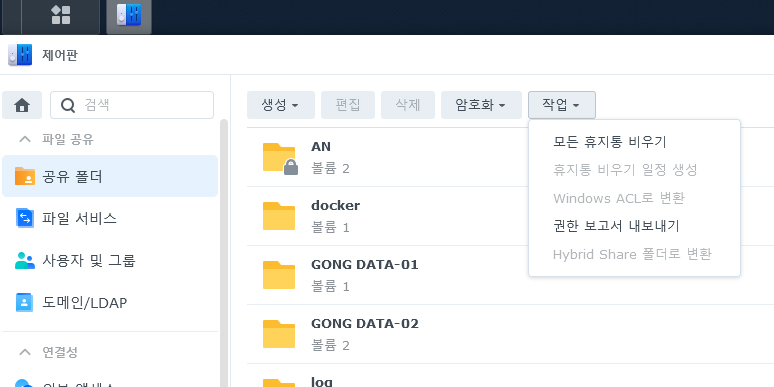Click the 편집 button
The image size is (774, 387).
(x=348, y=105)
